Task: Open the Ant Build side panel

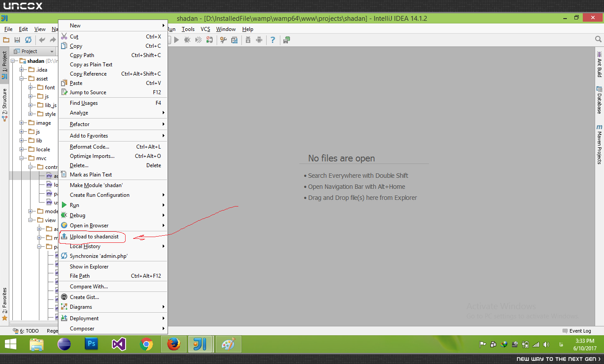Action: pos(599,64)
